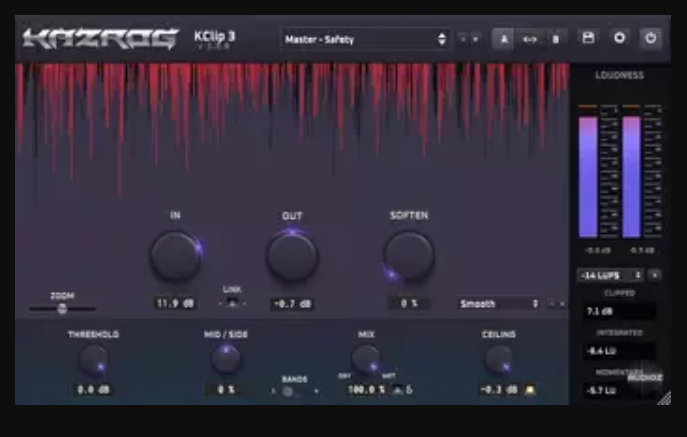Click the ZOOM slider handle
Viewport: 687px width, 437px height.
(x=62, y=309)
